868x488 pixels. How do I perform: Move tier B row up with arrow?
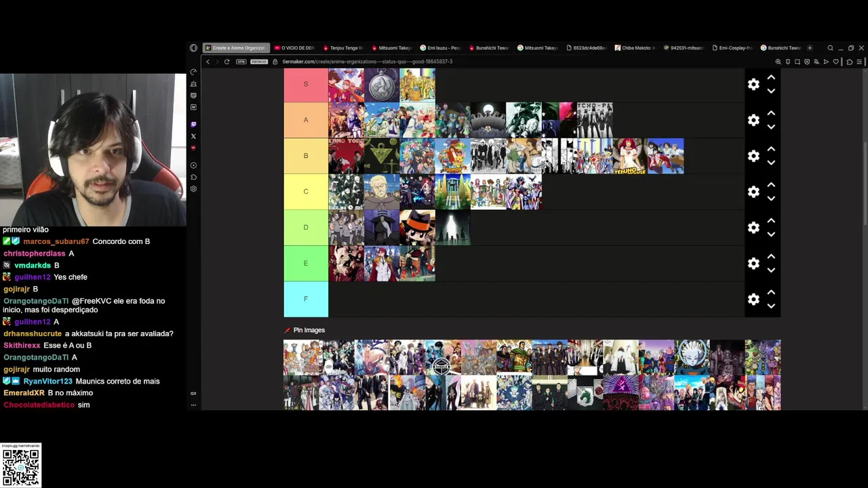click(x=771, y=149)
